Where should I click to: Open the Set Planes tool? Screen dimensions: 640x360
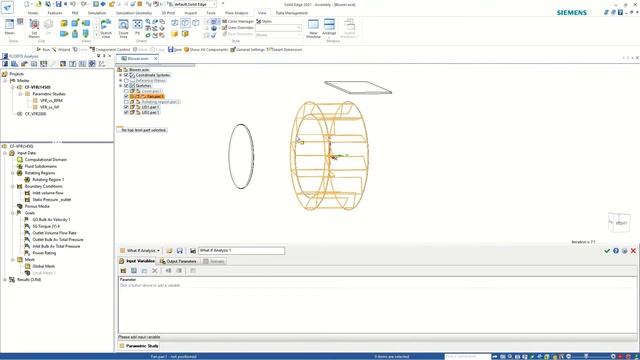point(34,28)
